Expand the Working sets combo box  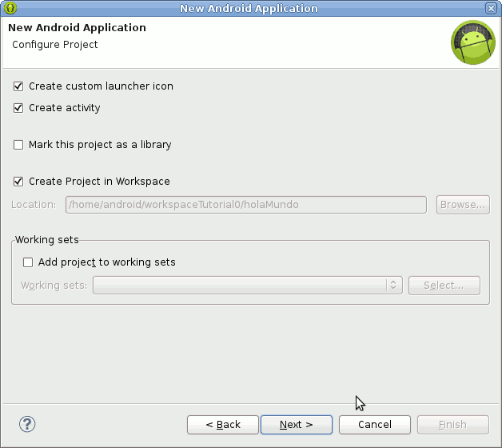tap(392, 286)
